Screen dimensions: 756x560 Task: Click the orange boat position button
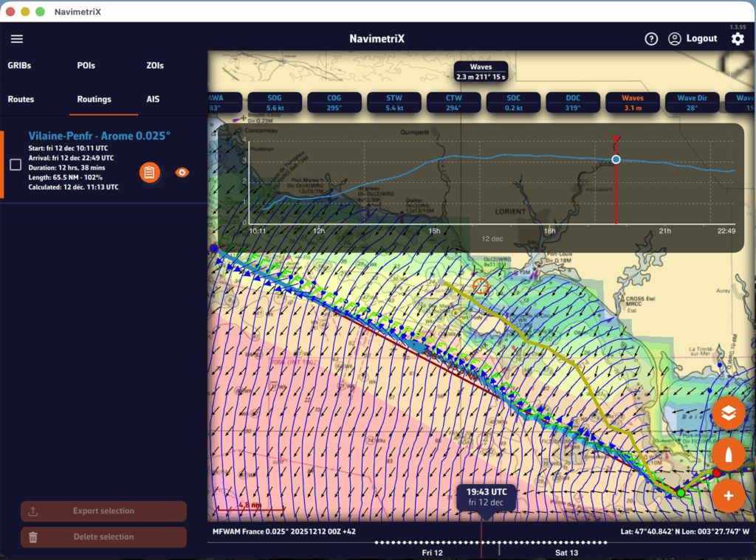point(729,455)
